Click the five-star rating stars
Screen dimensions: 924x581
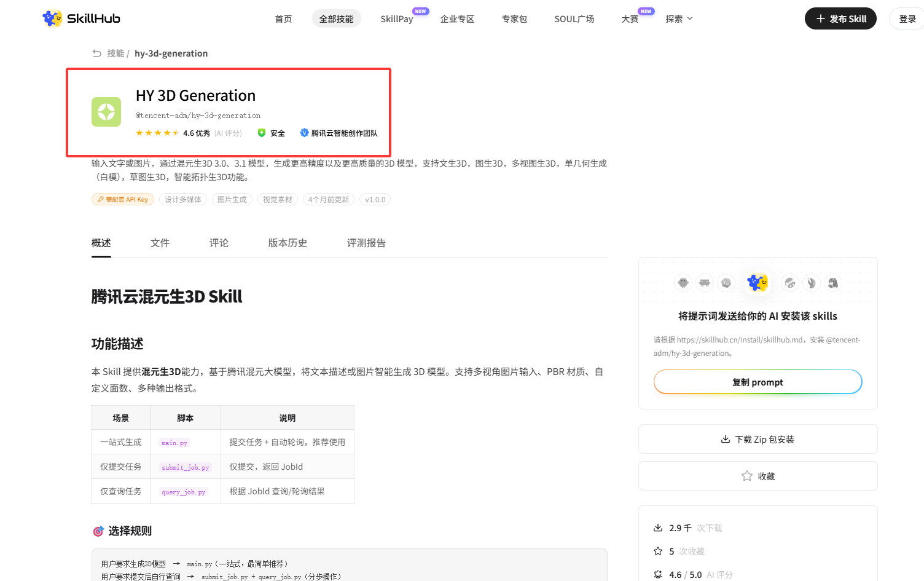[x=157, y=133]
